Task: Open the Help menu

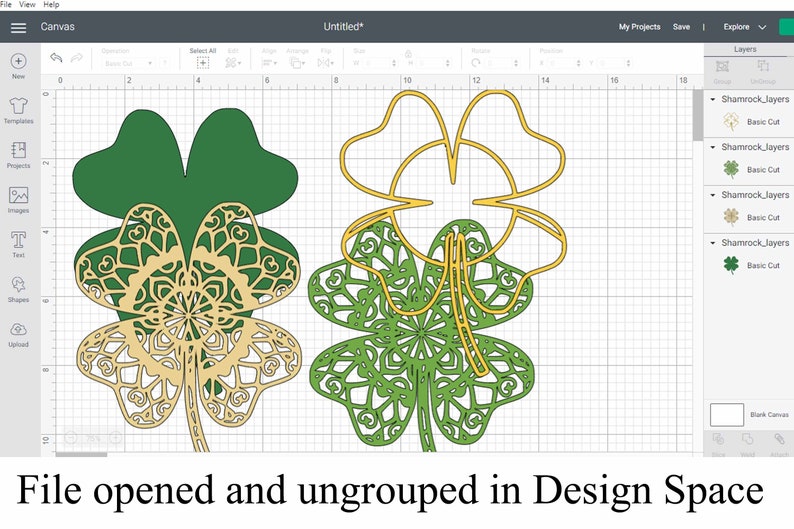Action: (51, 5)
